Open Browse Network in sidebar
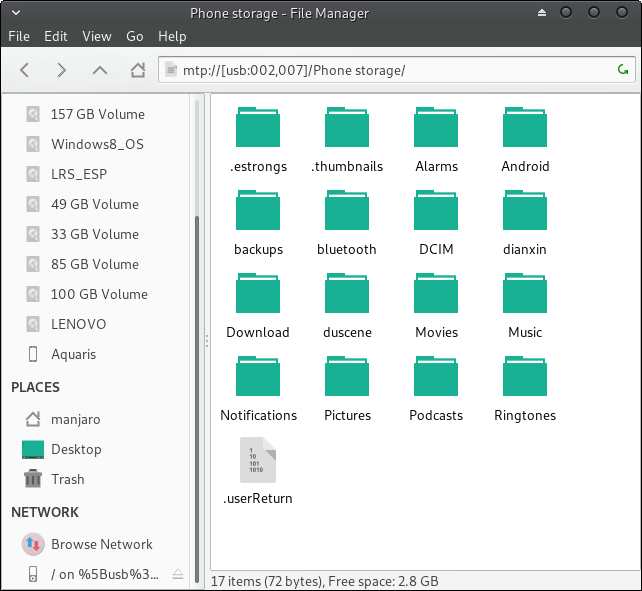Viewport: 642px width, 591px height. pyautogui.click(x=101, y=544)
